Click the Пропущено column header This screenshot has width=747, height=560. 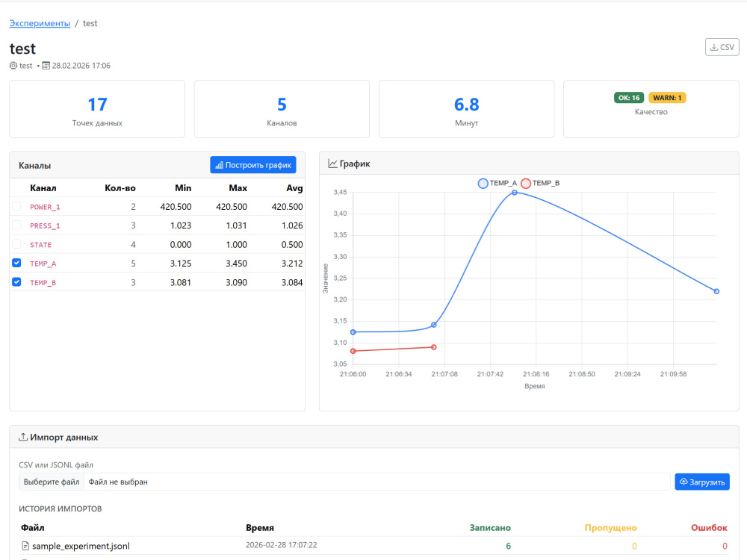(610, 528)
